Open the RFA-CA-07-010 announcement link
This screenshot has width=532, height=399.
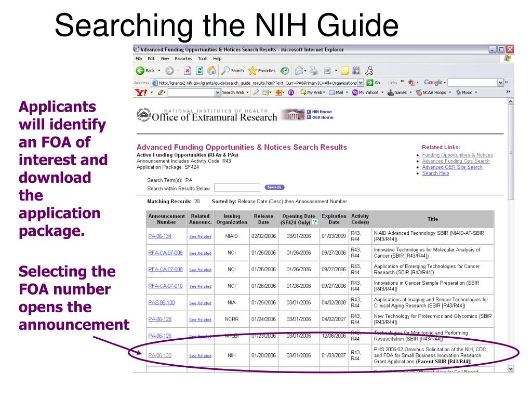(165, 286)
